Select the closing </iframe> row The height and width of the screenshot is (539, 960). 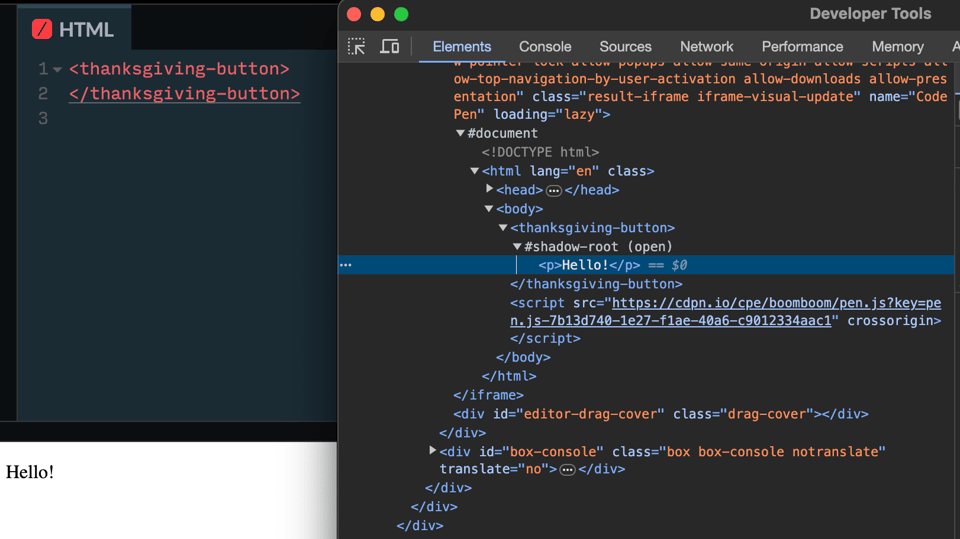point(489,395)
